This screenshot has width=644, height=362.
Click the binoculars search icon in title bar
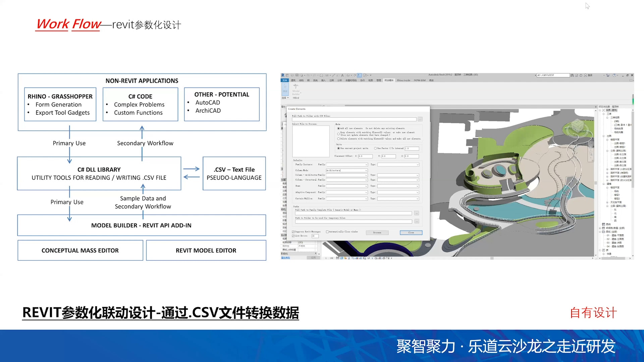point(572,75)
